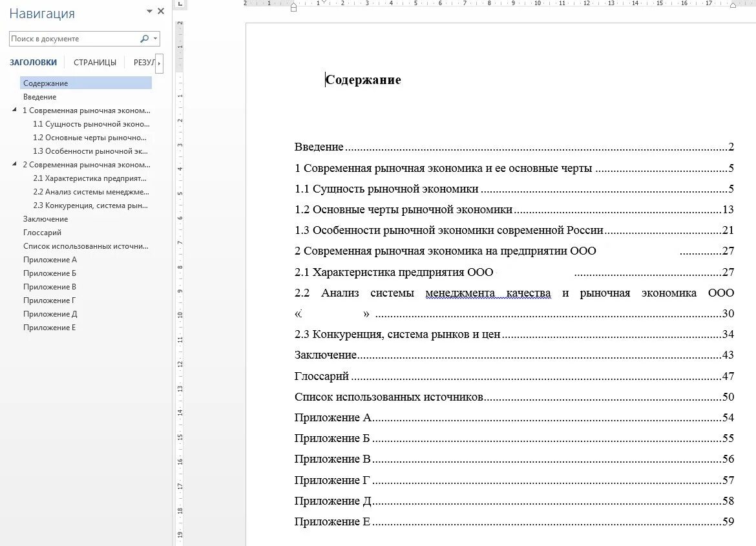
Task: Click the Содержание title in the document
Action: 363,79
